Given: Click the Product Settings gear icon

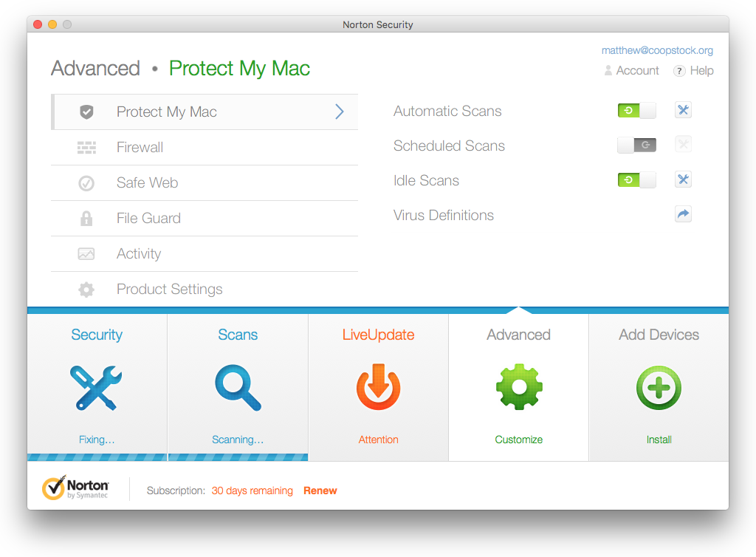Looking at the screenshot, I should tap(86, 290).
